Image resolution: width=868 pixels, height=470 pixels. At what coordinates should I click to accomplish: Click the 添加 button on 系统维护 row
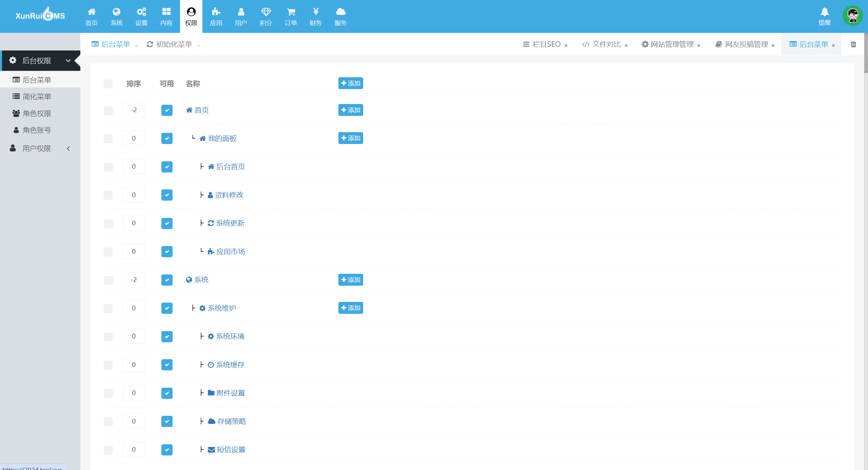pos(351,308)
